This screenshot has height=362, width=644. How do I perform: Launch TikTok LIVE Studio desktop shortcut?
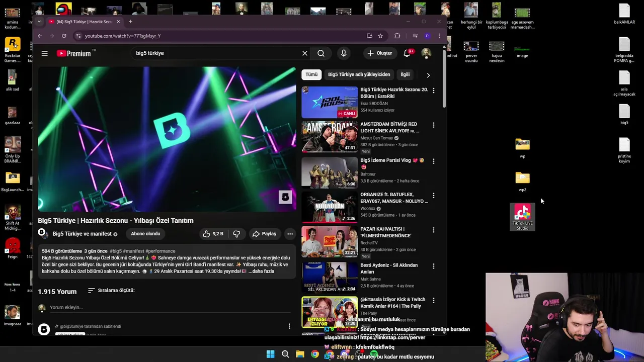522,217
